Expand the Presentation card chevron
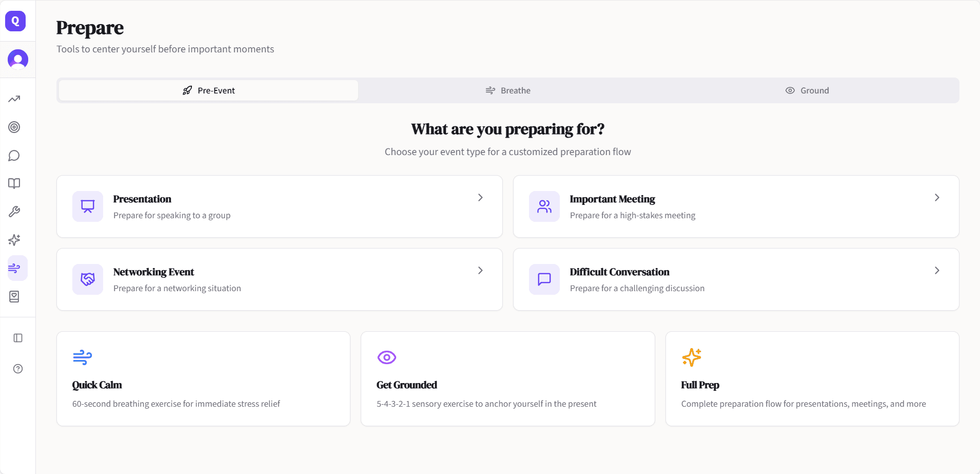 pyautogui.click(x=480, y=198)
